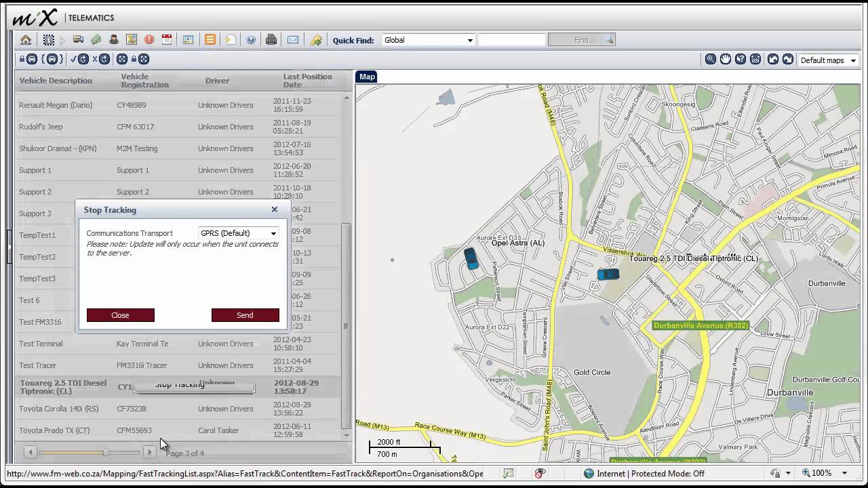Go to next map view arrow
The width and height of the screenshot is (868, 488).
point(788,60)
